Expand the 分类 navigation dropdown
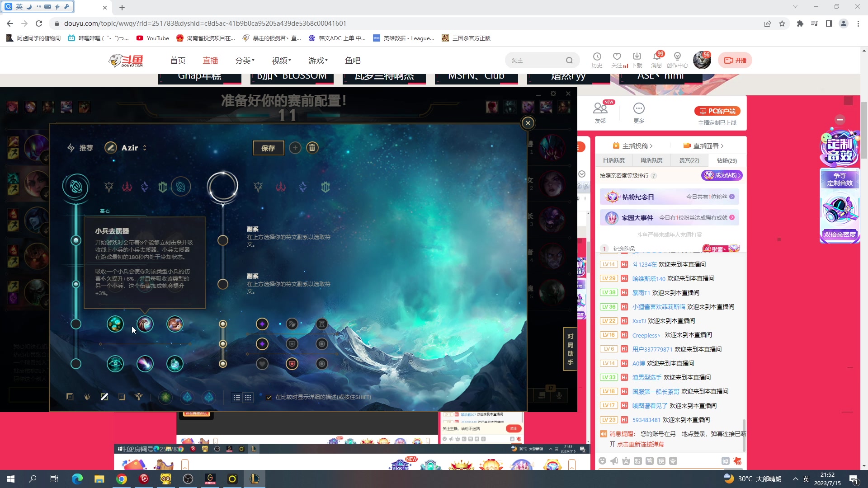Image resolution: width=868 pixels, height=488 pixels. 245,60
